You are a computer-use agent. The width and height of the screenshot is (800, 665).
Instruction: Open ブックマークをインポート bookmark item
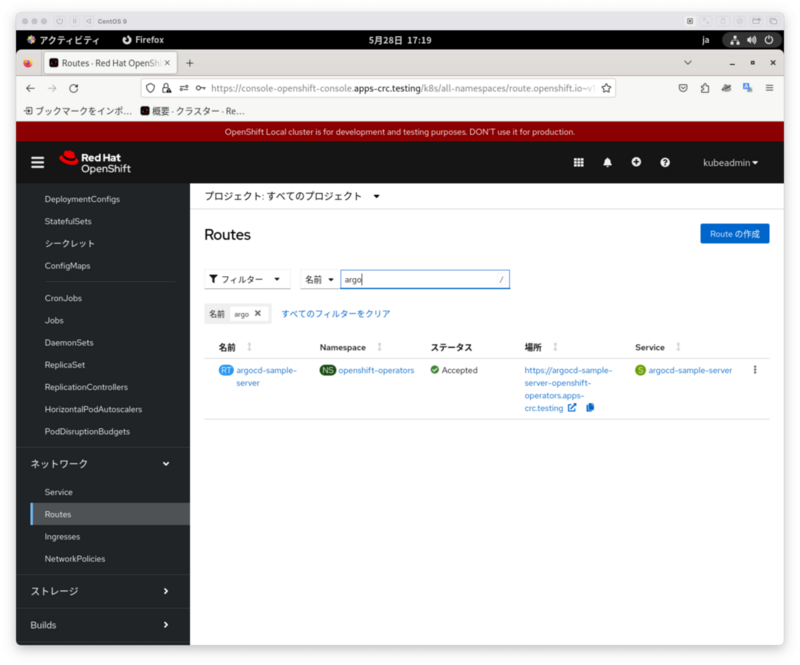[78, 111]
